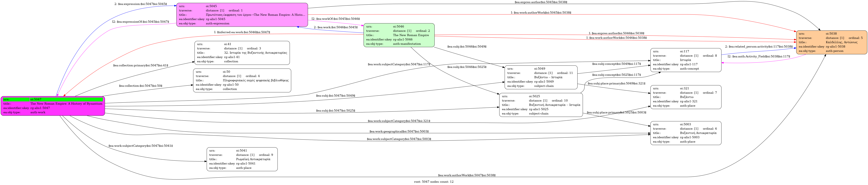Screen dimensions: 868x185
Task: Click edge label ea:subj oi:5047 to oi:5049
Action: tap(336, 96)
